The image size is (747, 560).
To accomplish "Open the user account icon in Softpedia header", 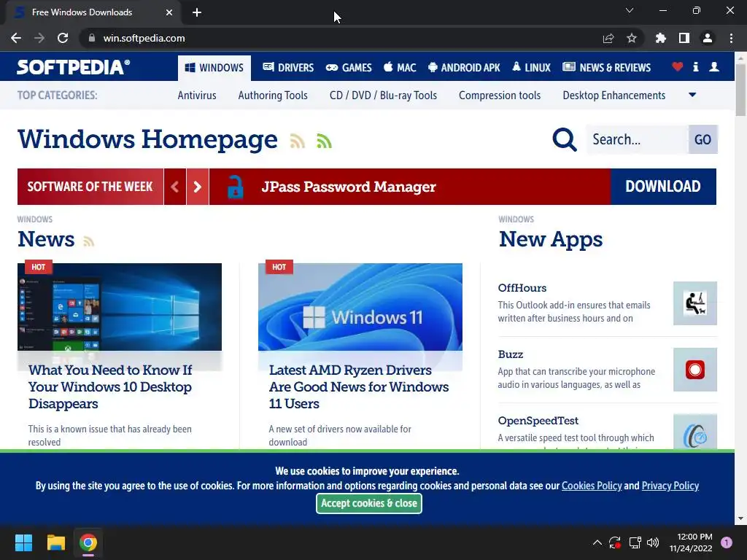I will 714,67.
